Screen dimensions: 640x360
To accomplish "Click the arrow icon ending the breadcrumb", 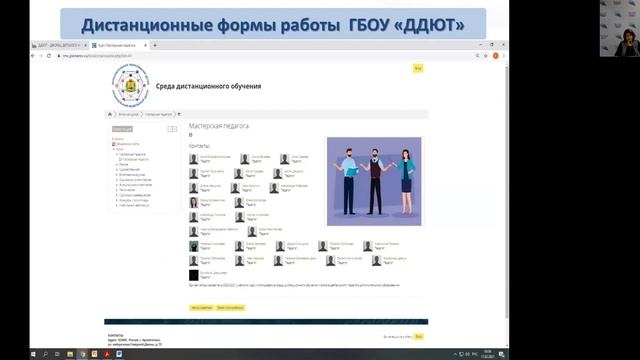I will point(179,114).
